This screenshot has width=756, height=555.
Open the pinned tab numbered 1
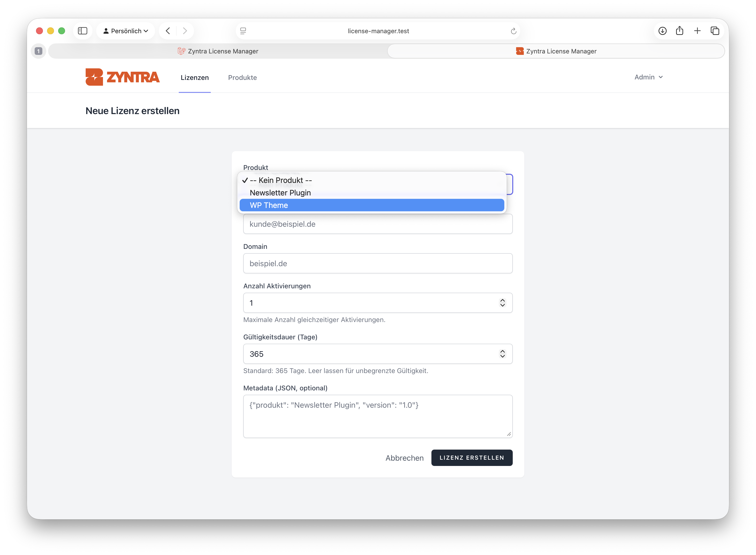[39, 51]
